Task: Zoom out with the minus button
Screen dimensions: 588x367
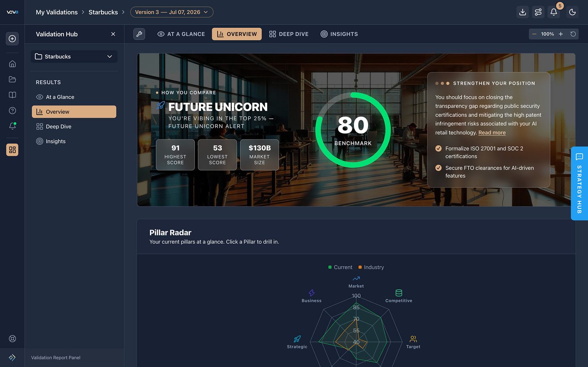Action: point(534,34)
